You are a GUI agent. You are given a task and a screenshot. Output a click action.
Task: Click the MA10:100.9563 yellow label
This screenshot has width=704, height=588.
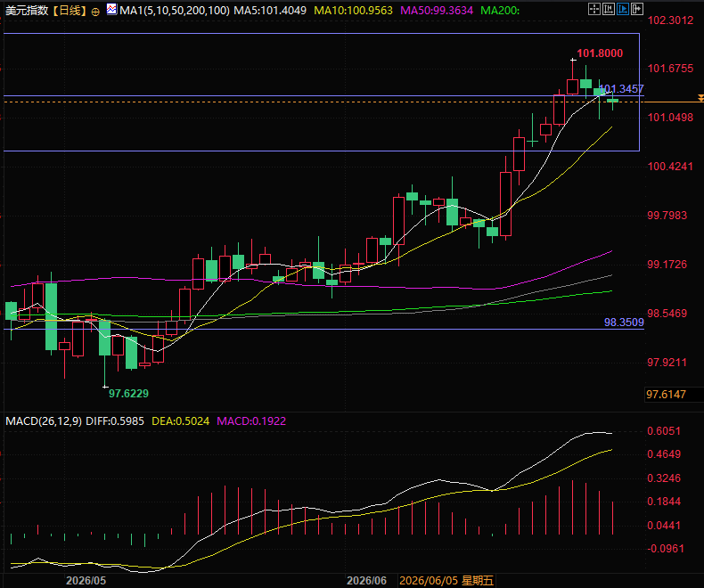[x=353, y=11]
